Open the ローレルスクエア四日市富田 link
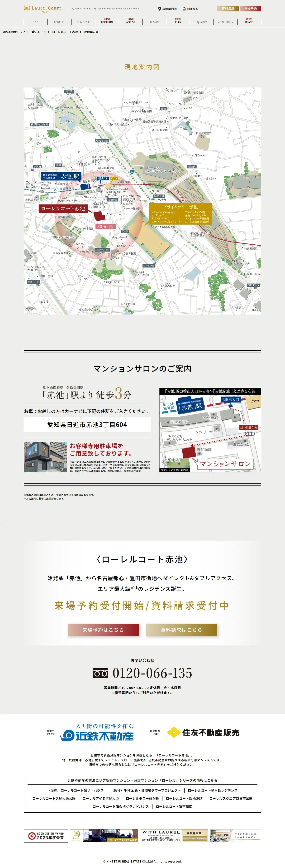The height and width of the screenshot is (868, 285). point(231,798)
